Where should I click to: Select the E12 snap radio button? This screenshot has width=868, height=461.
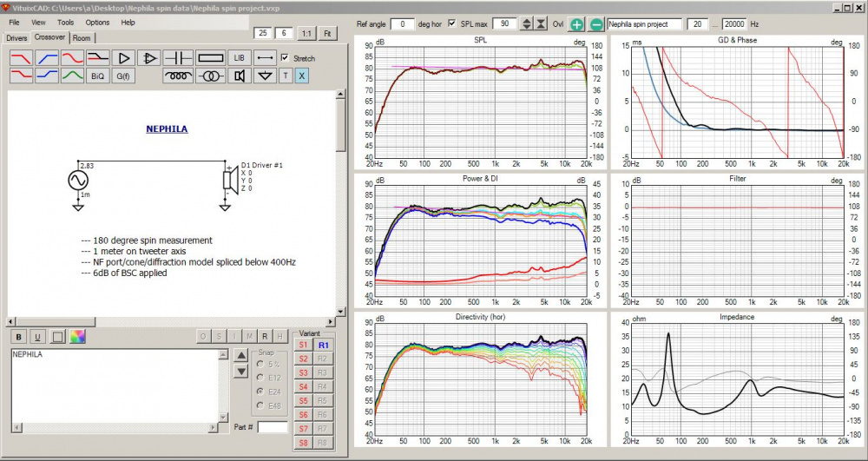[x=261, y=377]
